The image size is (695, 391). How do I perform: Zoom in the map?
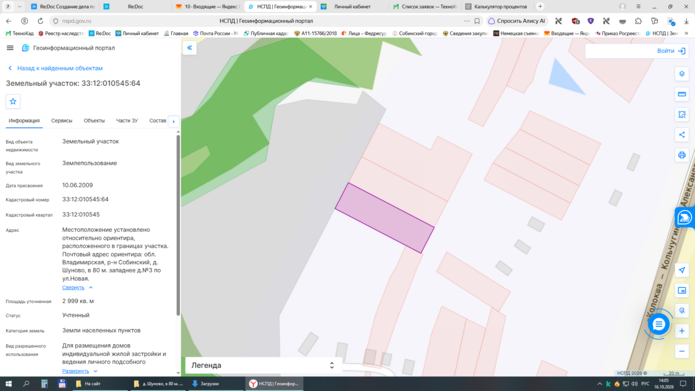tap(682, 331)
